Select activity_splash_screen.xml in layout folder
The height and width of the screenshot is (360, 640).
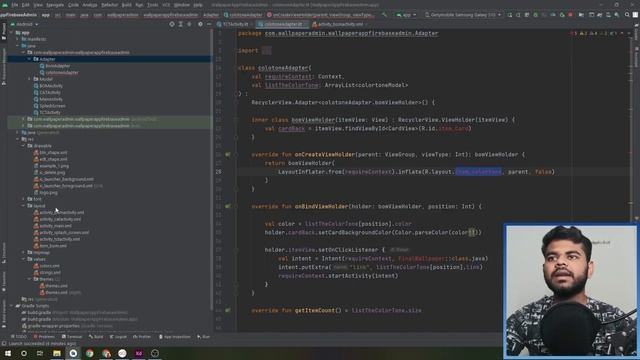pyautogui.click(x=64, y=233)
